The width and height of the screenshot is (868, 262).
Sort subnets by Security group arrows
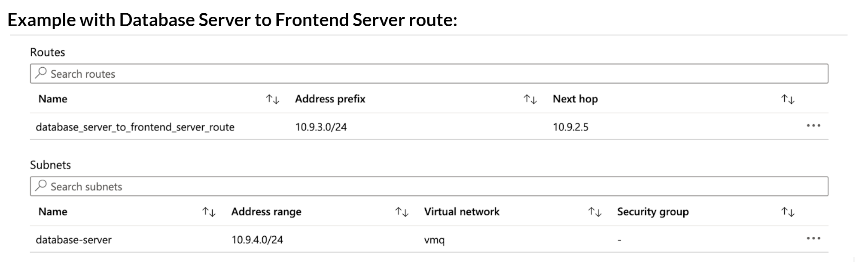[788, 212]
